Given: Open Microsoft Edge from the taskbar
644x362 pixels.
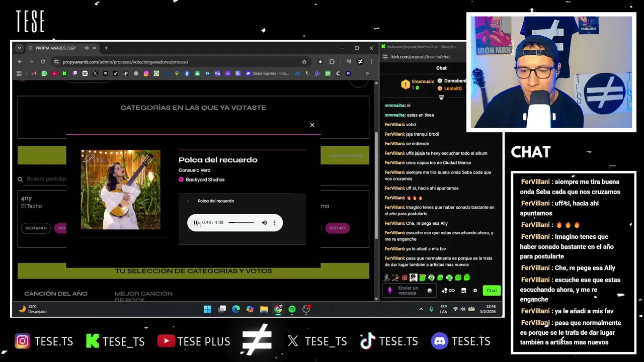Looking at the screenshot, I should pyautogui.click(x=235, y=309).
